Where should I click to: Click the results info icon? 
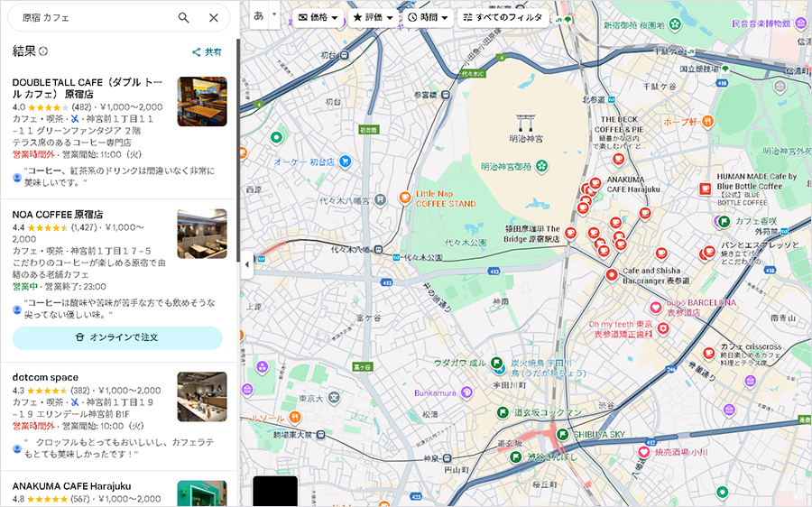(x=43, y=51)
